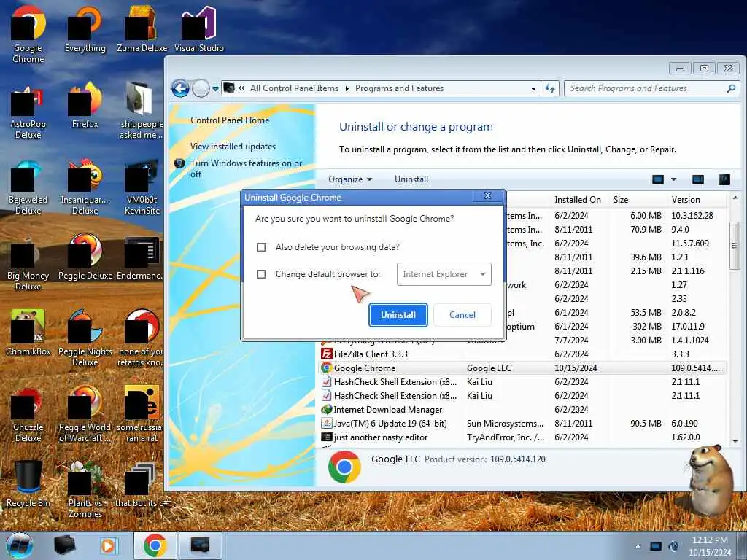This screenshot has height=560, width=747.
Task: Open the Visual Studio desktop shortcut
Action: (198, 29)
